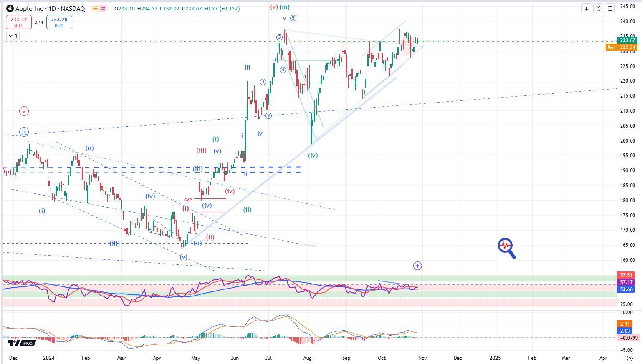
Task: Click the close value C233.67 in the legend
Action: pyautogui.click(x=192, y=8)
